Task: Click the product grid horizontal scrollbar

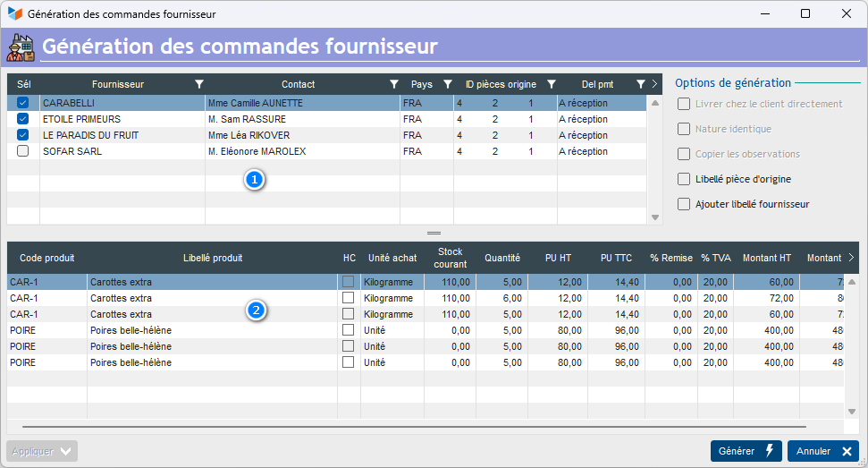Action: point(414,429)
